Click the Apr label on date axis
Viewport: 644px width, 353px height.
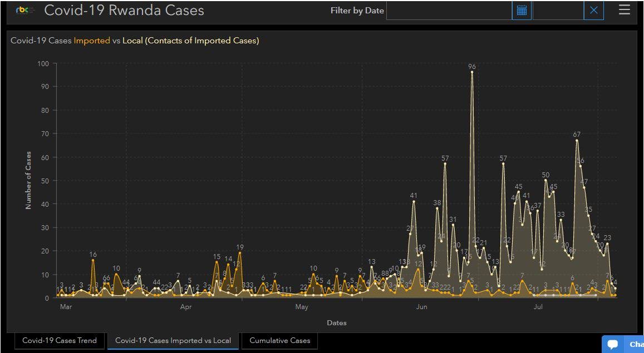tap(186, 307)
